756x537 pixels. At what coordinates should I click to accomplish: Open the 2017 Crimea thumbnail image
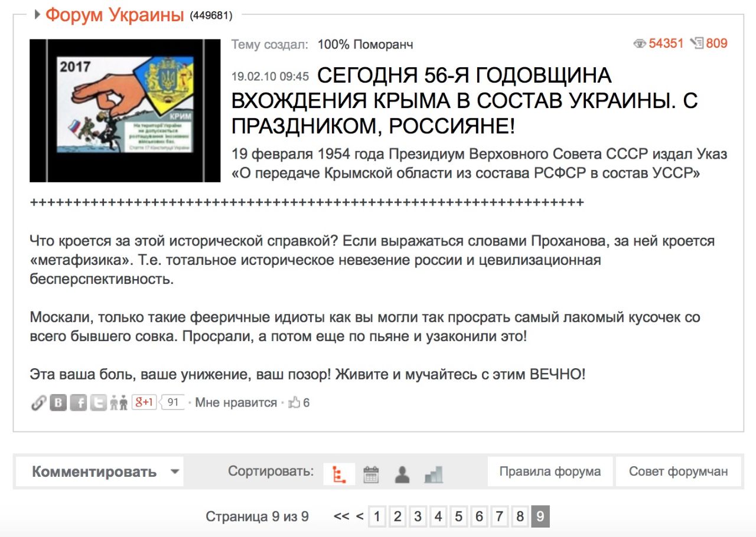pos(125,110)
